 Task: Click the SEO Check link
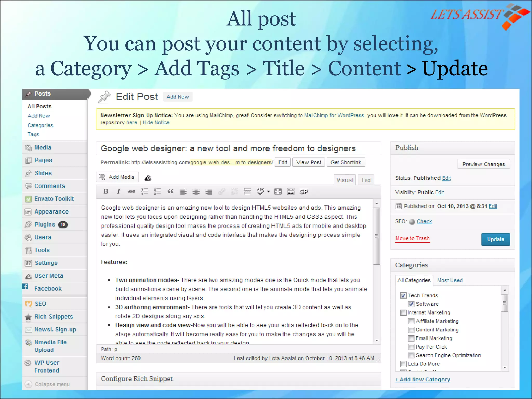coord(424,222)
